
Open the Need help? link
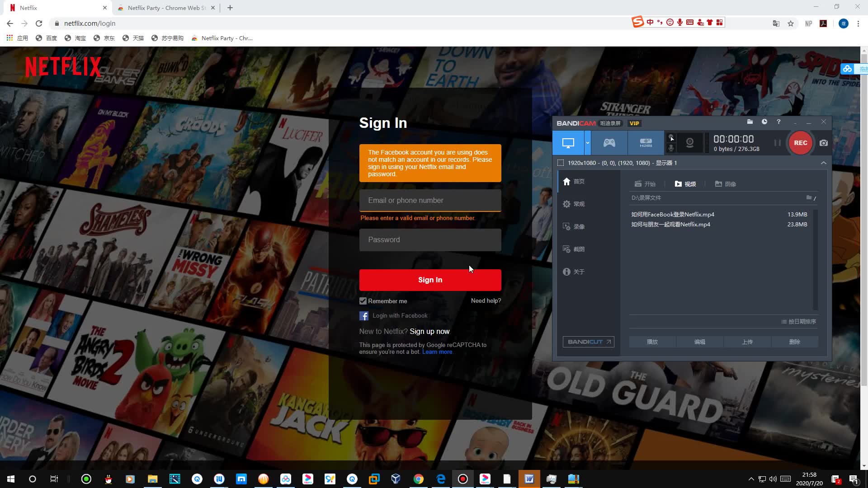coord(486,300)
